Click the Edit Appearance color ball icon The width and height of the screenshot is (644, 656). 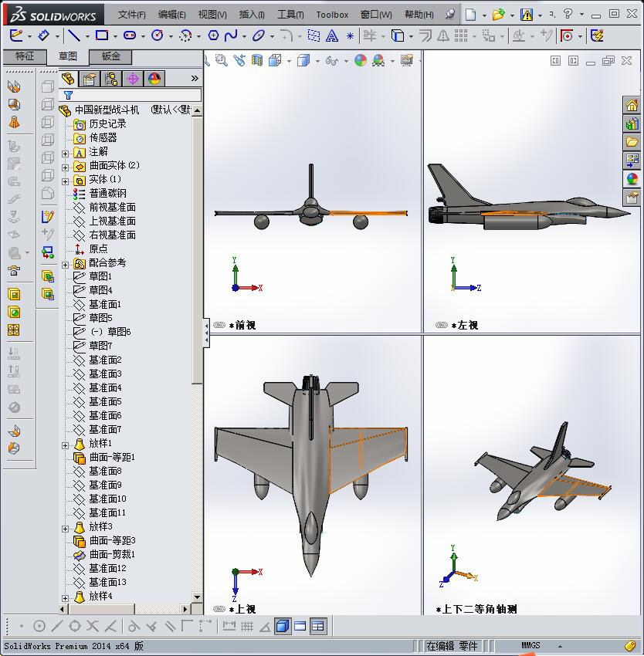(x=361, y=61)
